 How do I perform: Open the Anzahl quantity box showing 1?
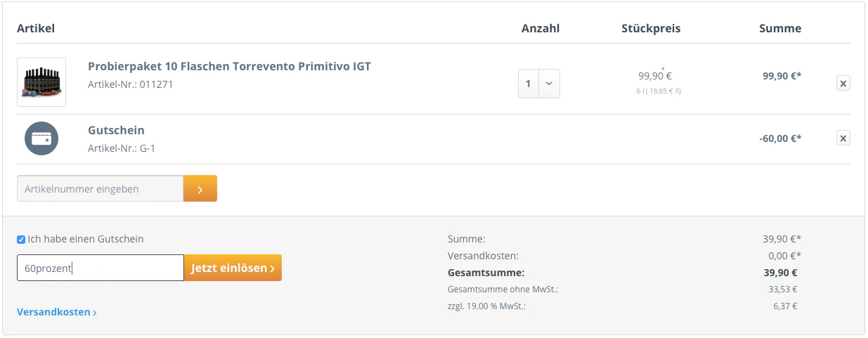pyautogui.click(x=539, y=84)
